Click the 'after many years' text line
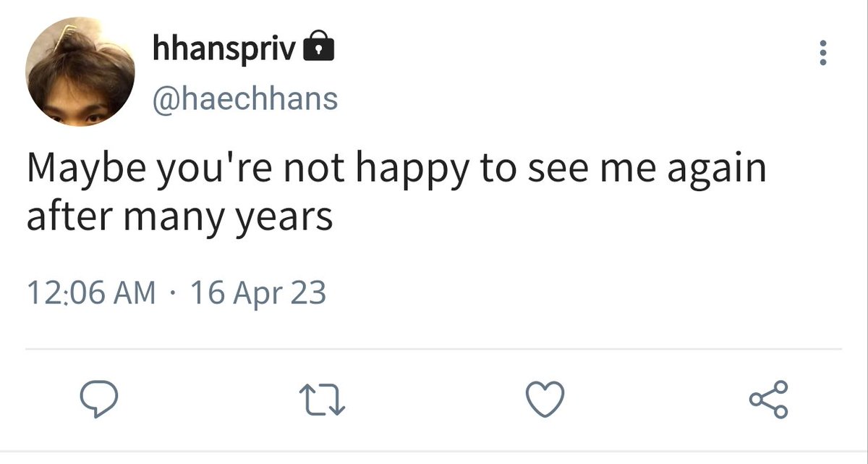Viewport: 868px width, 464px height. [180, 218]
